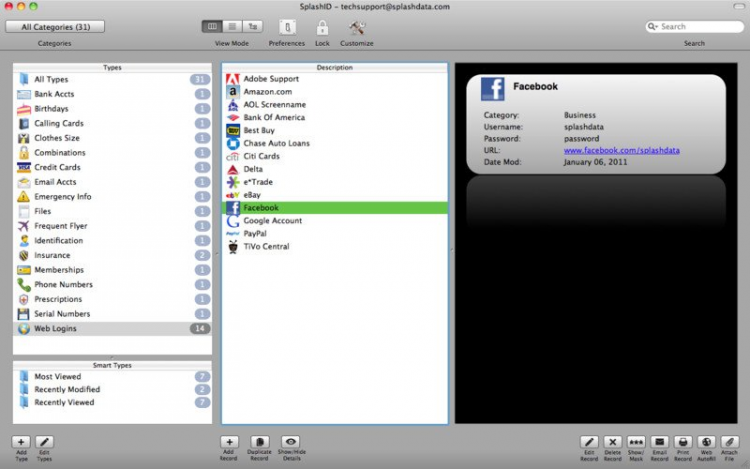
Task: Open the Recently Viewed smart type
Action: click(x=112, y=403)
